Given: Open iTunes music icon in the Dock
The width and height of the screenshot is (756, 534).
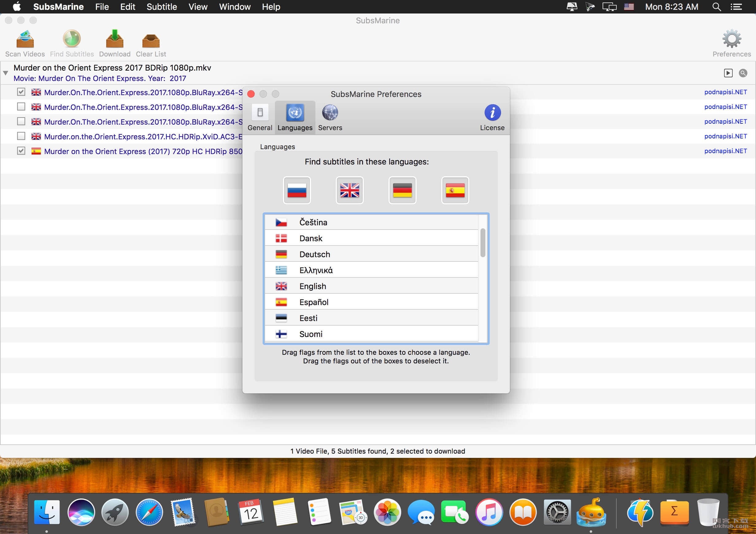Looking at the screenshot, I should (489, 512).
